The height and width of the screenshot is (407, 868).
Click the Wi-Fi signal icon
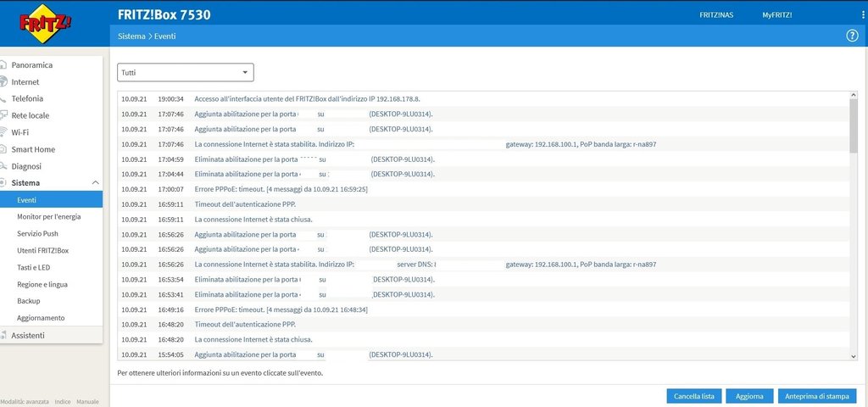pyautogui.click(x=3, y=132)
